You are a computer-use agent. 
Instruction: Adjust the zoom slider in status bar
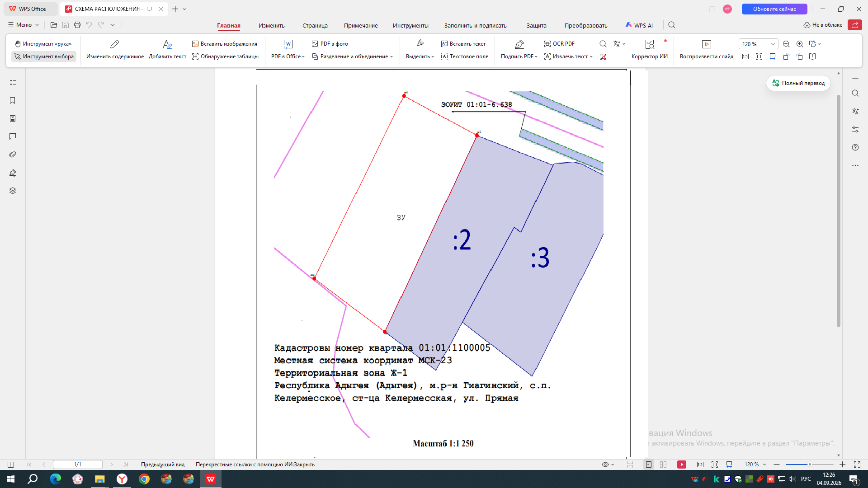click(810, 465)
